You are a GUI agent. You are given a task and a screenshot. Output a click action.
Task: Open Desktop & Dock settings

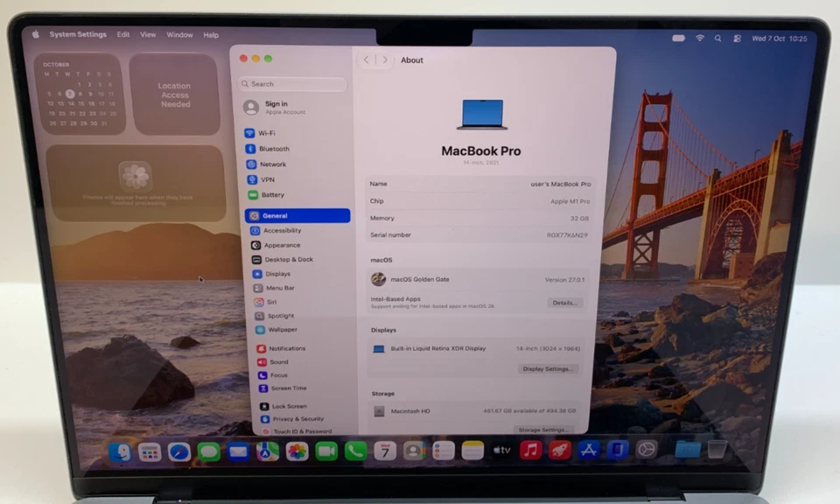click(283, 259)
